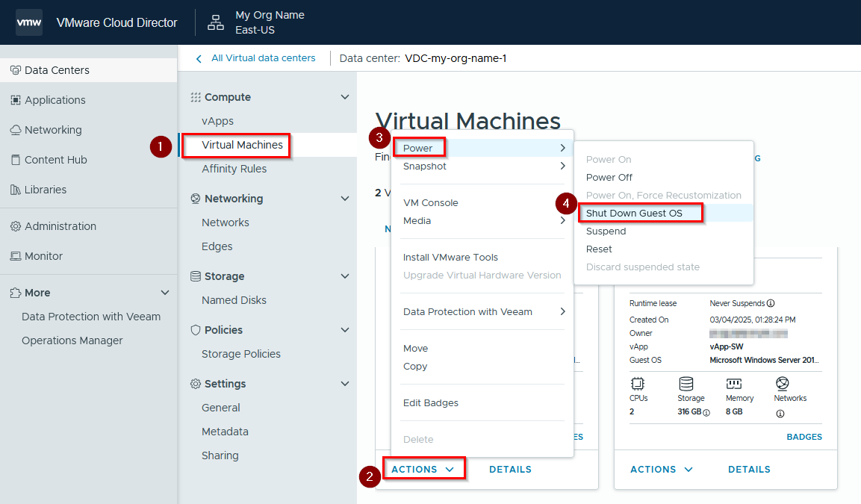Open the ACTIONS dropdown on the vApp-SW VM card
Viewport: 861px width, 504px height.
(662, 470)
